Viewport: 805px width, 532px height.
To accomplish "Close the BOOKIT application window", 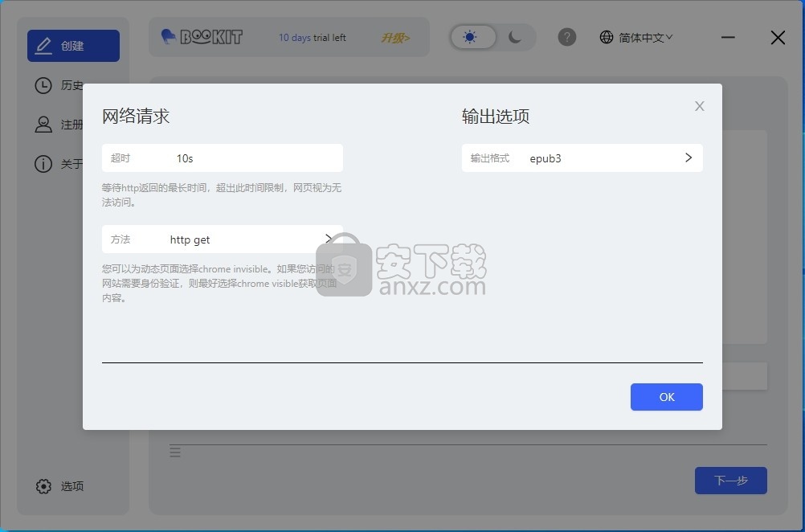I will coord(778,38).
